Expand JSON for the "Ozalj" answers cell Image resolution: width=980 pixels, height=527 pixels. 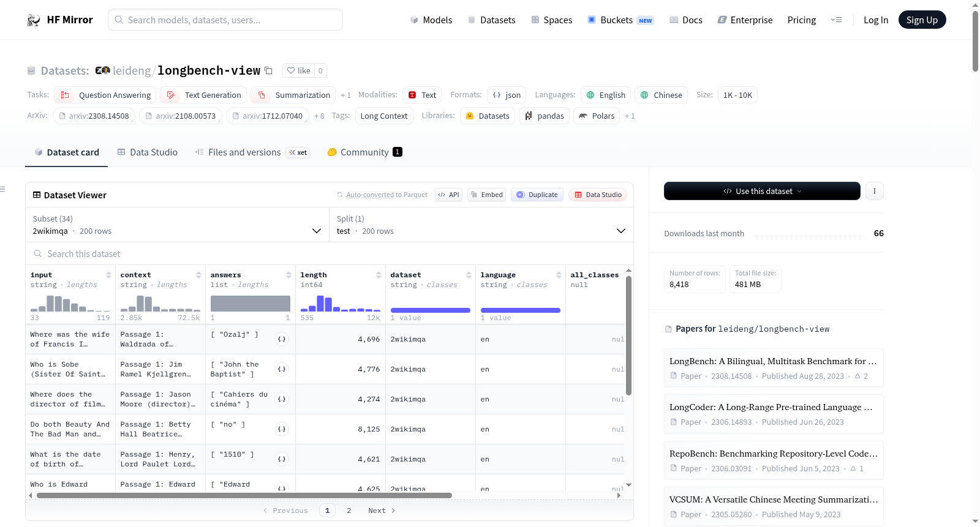pos(282,339)
